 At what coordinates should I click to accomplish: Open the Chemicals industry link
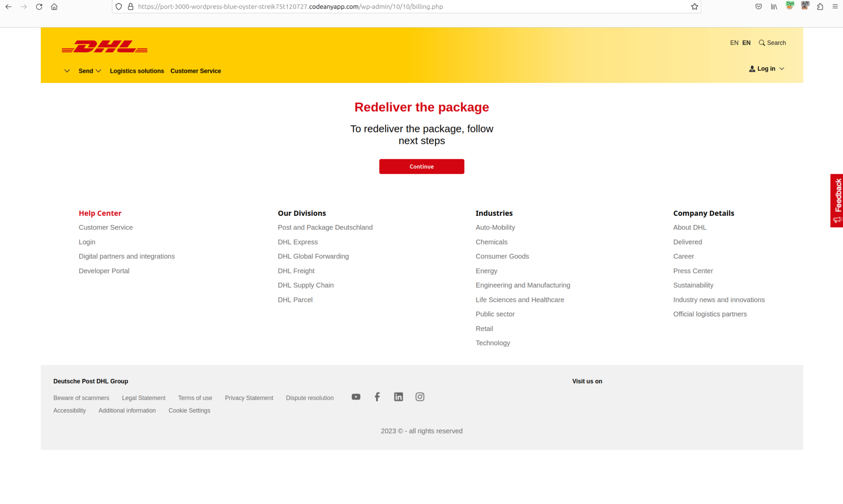(491, 242)
